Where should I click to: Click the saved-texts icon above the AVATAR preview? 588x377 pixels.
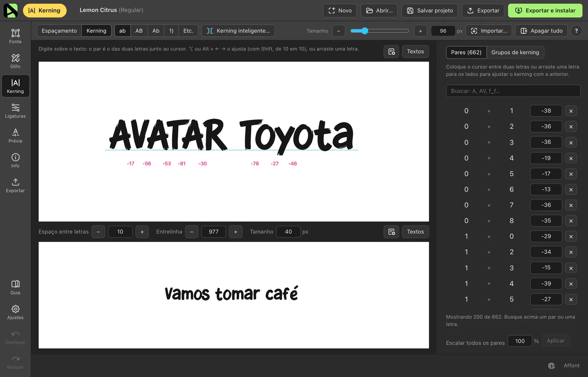(391, 51)
